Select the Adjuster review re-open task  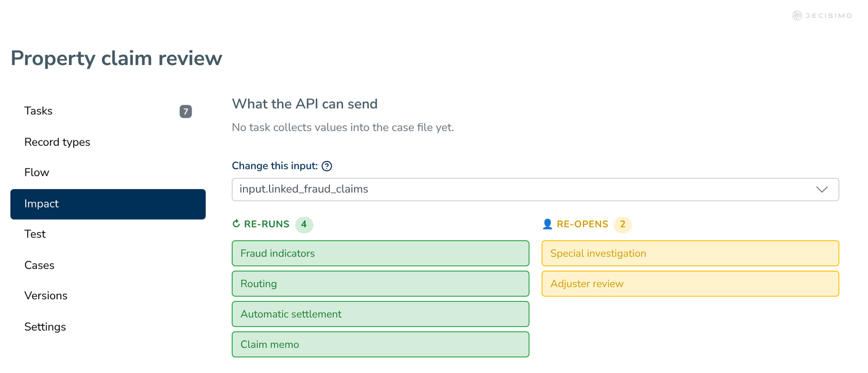click(x=690, y=284)
